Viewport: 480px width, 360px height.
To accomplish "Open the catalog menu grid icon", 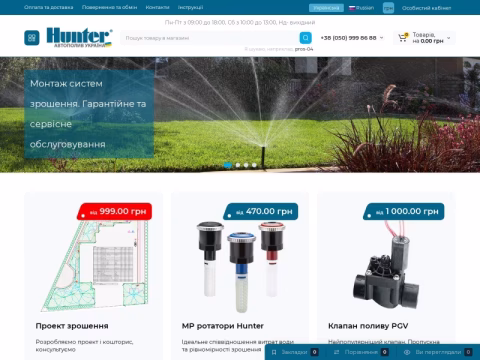I will (x=32, y=38).
